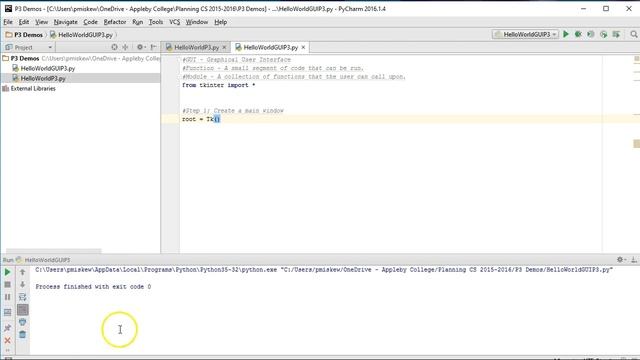This screenshot has width=640, height=360.
Task: Rerun the program in the Run panel
Action: [7, 272]
